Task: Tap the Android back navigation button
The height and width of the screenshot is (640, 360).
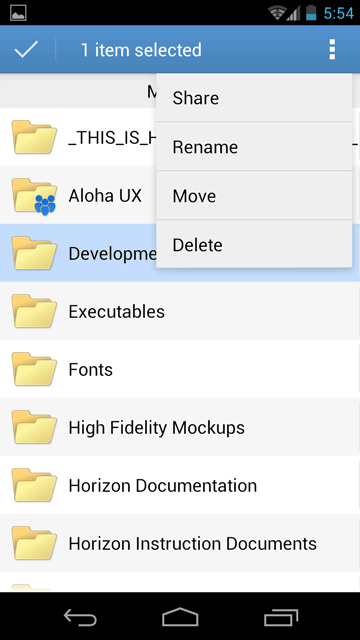Action: (80, 617)
